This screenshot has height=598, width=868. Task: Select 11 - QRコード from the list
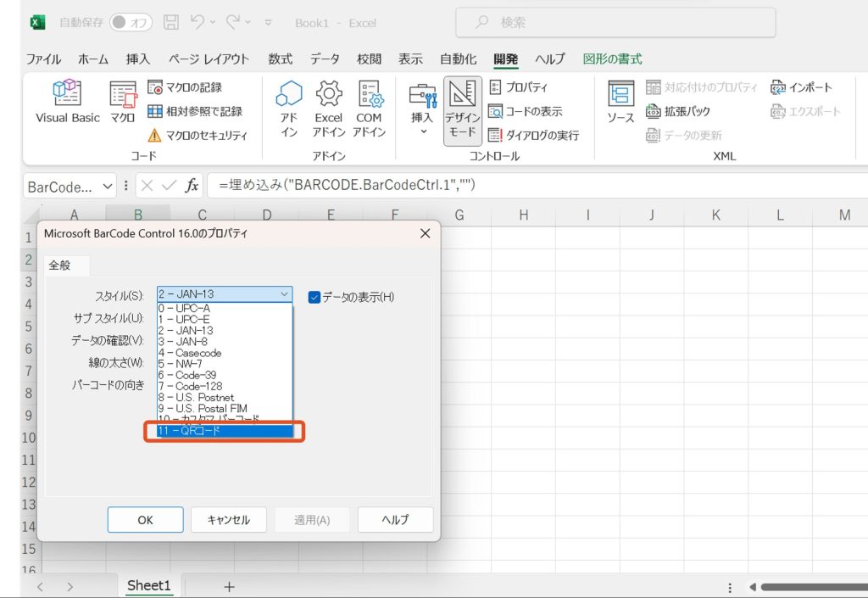pyautogui.click(x=225, y=430)
